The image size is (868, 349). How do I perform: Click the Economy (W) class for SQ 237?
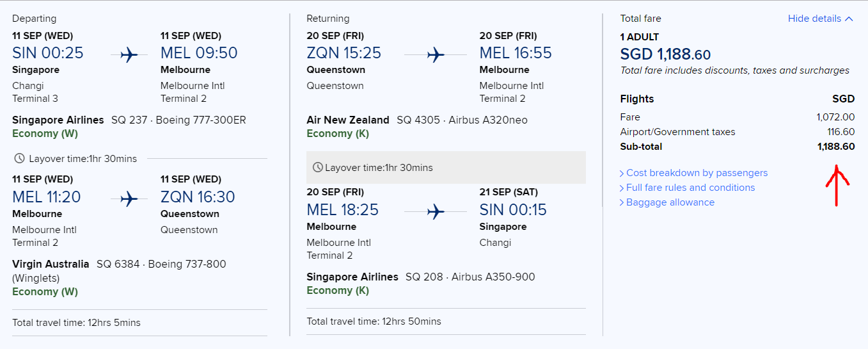[45, 133]
